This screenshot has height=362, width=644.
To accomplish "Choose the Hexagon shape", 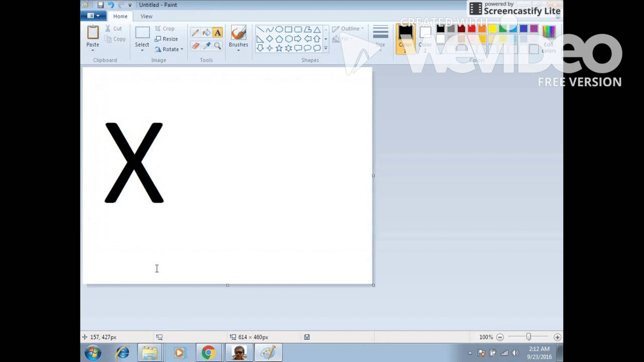I will coord(288,39).
